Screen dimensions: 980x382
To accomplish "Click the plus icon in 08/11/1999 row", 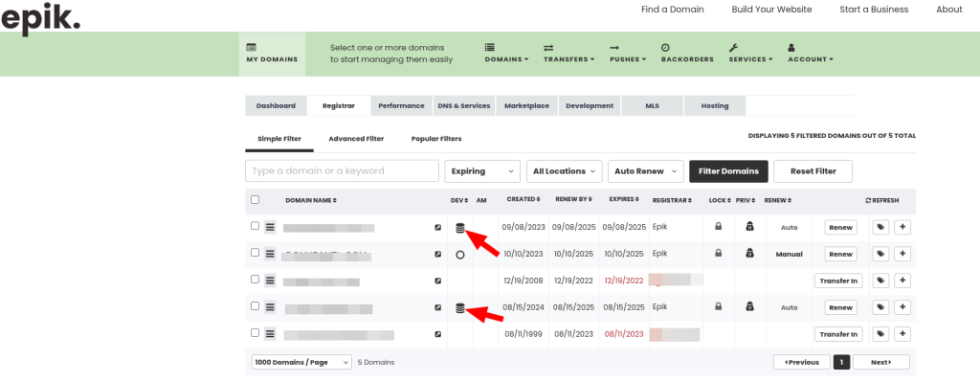I will 902,334.
